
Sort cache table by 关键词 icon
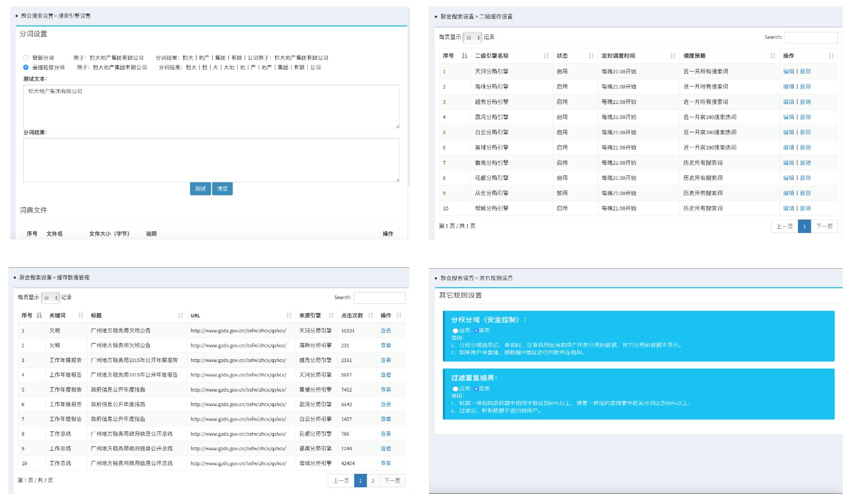click(x=81, y=316)
